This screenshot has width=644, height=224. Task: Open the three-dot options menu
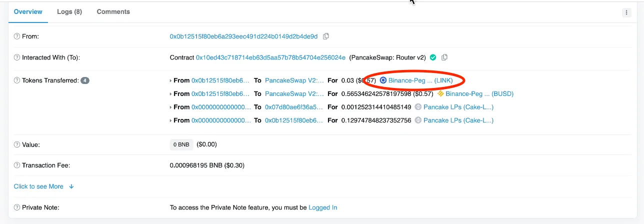pos(626,12)
